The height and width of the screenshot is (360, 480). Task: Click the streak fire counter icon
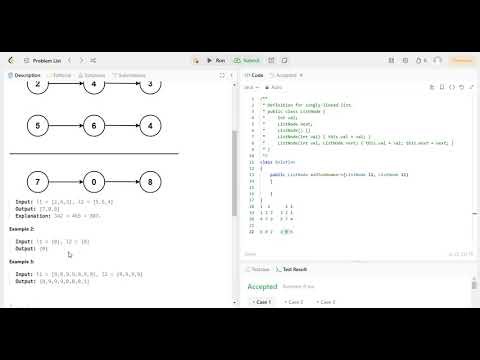(421, 60)
